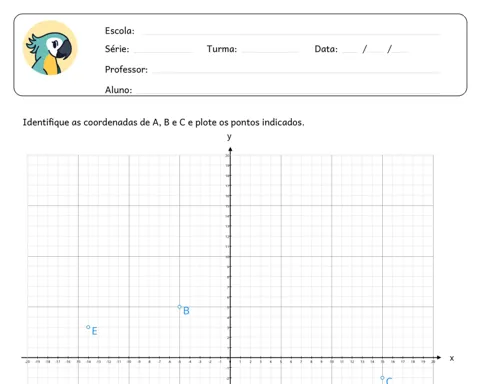Click the x axis label letter
This screenshot has width=480, height=384.
pos(452,358)
